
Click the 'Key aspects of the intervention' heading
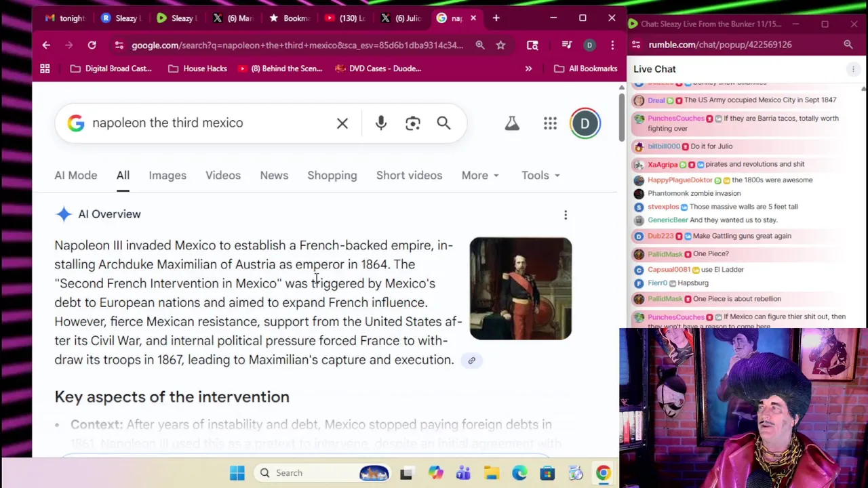click(x=172, y=397)
